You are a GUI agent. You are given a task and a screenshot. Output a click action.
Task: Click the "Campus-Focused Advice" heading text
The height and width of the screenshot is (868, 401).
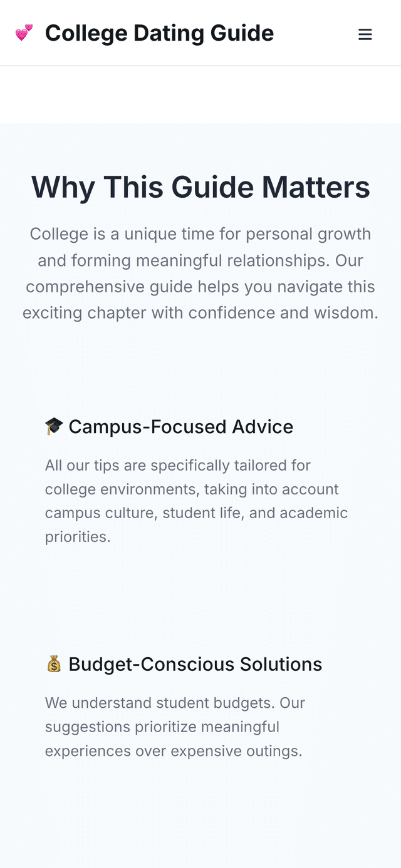180,427
